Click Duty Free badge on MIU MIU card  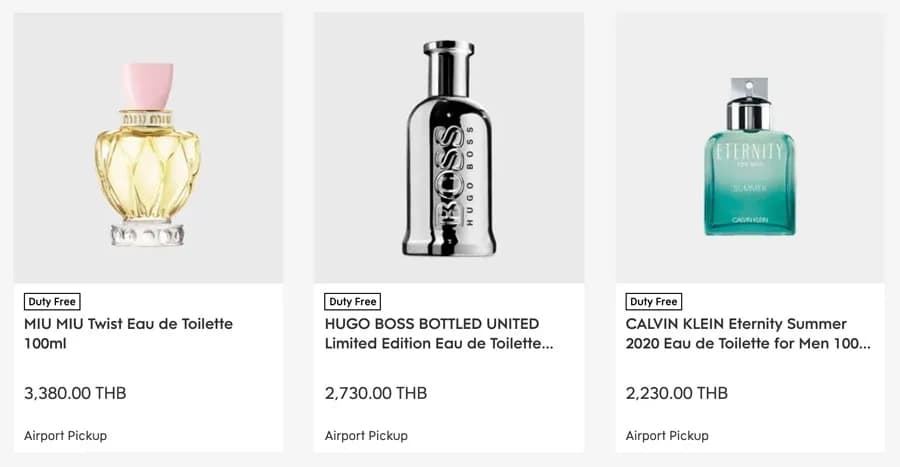[52, 301]
